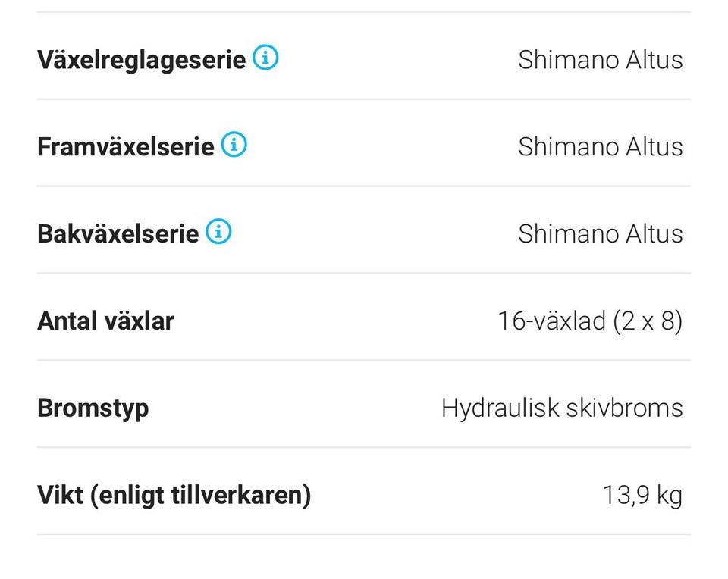This screenshot has height=579, width=728.
Task: Tap Shimano Altus value in Bakväxelserie row
Action: click(x=600, y=234)
